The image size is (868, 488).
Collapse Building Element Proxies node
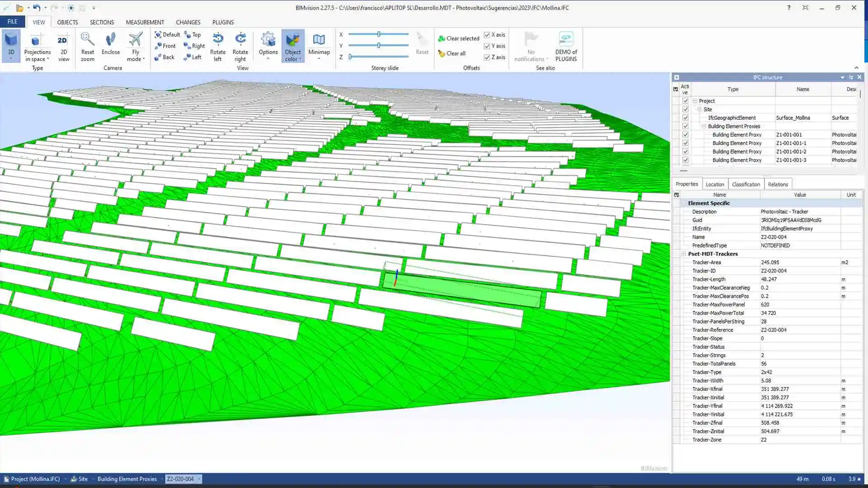[704, 127]
